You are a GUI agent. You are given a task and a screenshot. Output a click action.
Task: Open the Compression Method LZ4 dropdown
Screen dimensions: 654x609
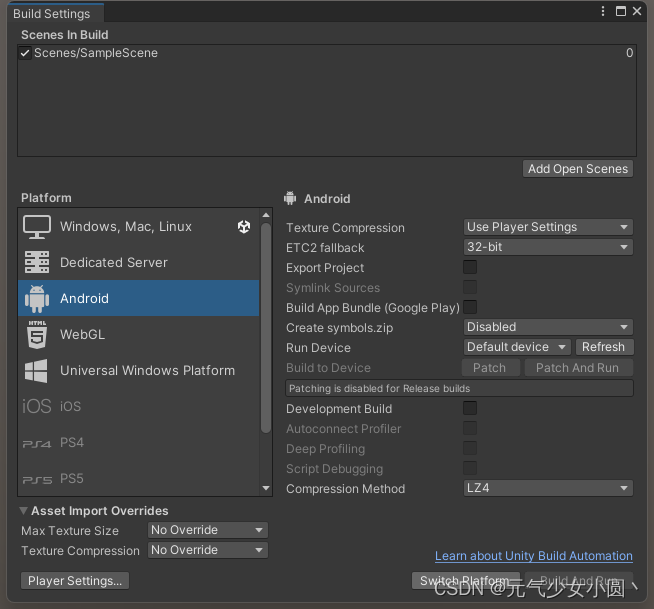(548, 488)
